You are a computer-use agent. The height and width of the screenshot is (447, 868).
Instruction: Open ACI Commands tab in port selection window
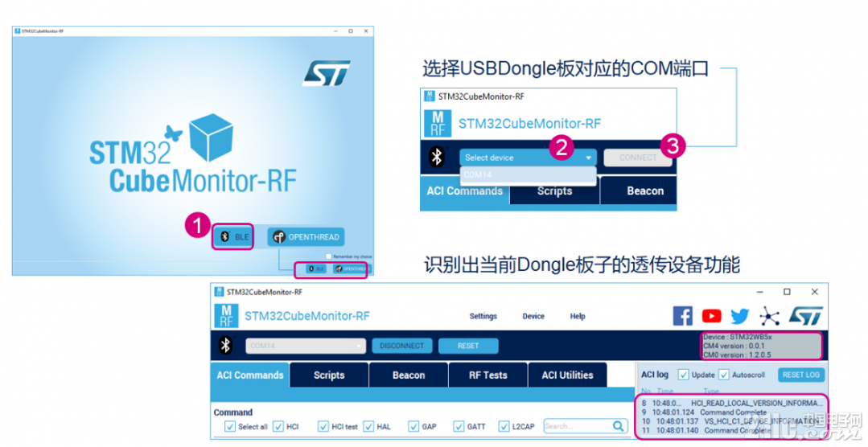click(x=464, y=191)
